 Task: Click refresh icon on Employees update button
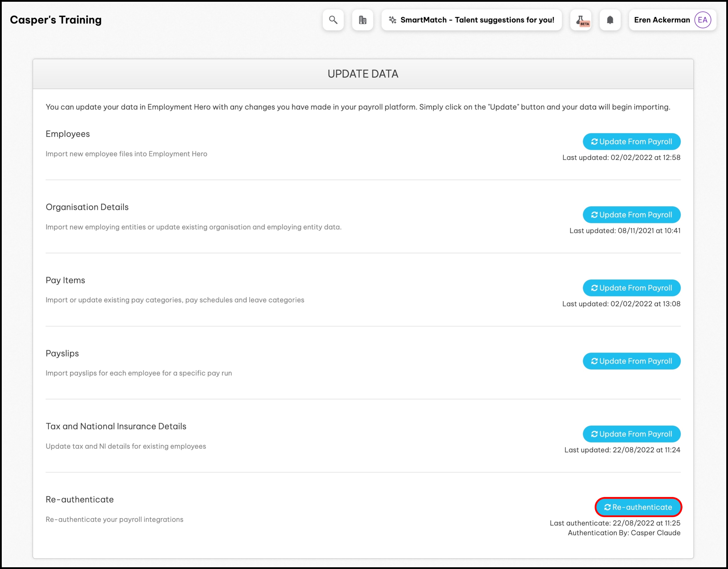coord(594,142)
